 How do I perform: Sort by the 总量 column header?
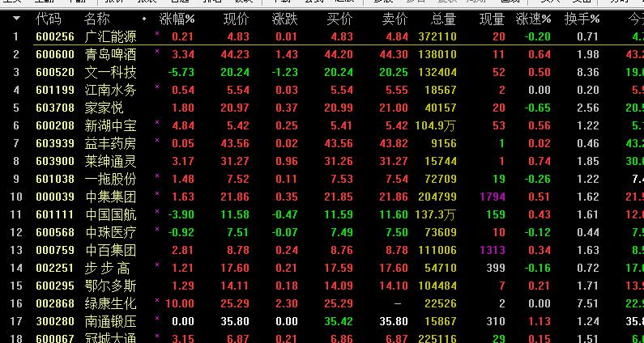click(444, 19)
